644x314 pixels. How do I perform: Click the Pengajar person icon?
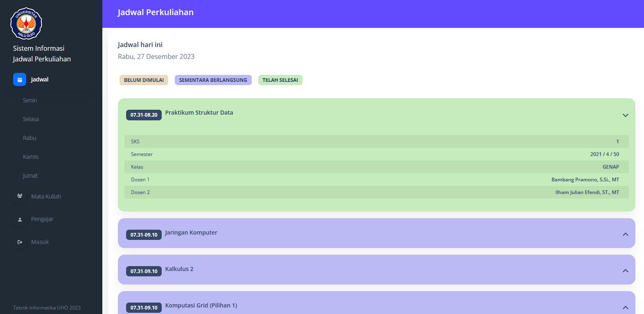tap(20, 219)
